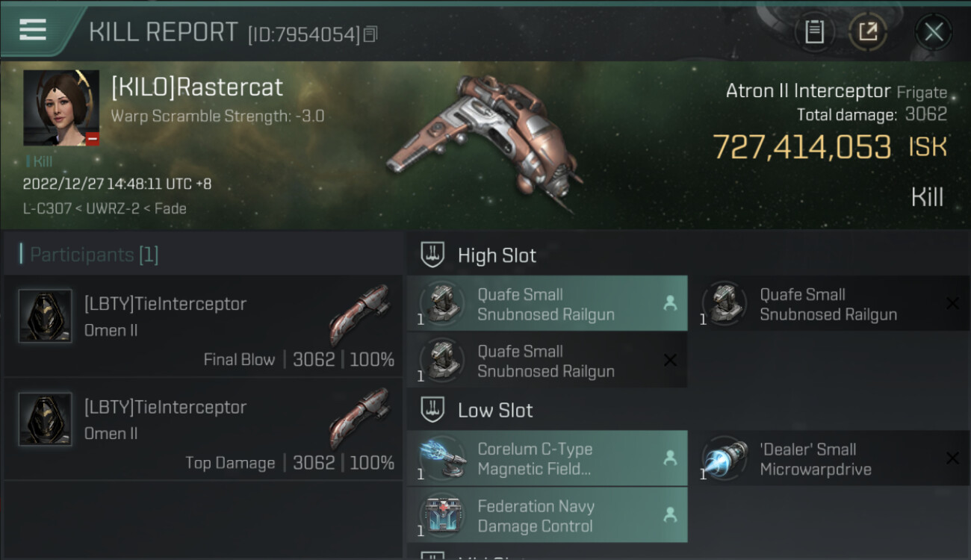Open Rastercat's character portrait
The image size is (971, 560).
(x=61, y=108)
